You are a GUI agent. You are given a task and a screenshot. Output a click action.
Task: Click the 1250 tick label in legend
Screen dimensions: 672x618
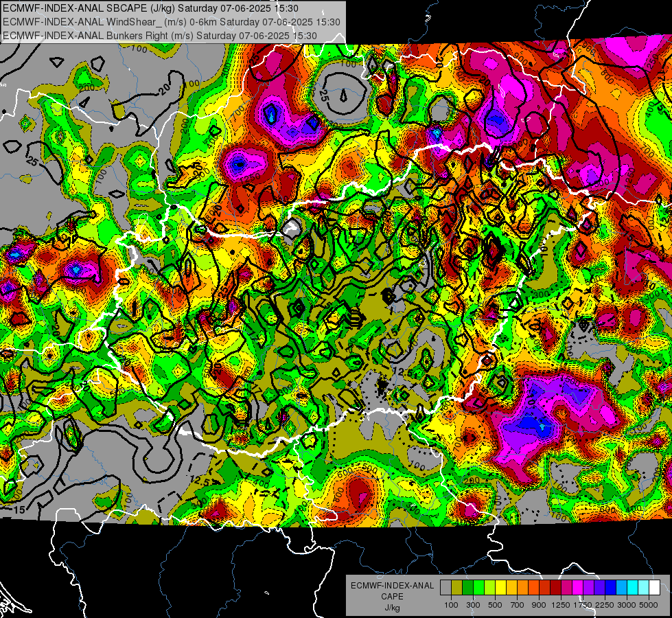561,605
